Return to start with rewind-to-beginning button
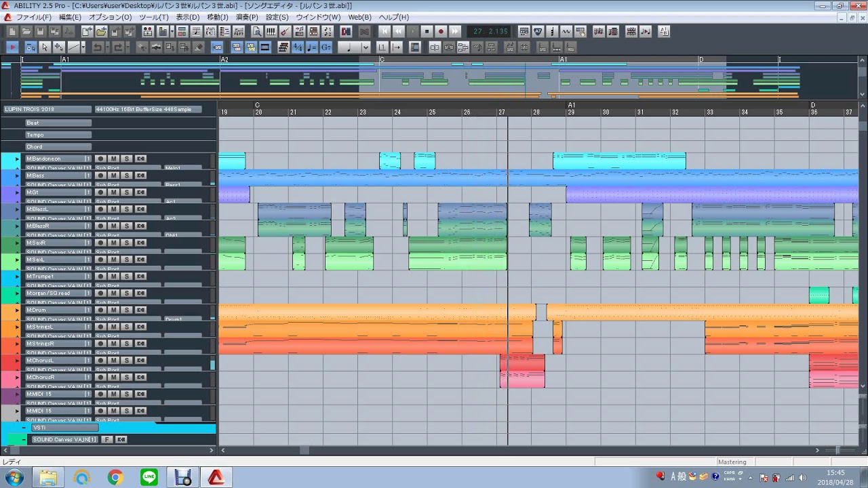The image size is (868, 488). (x=384, y=31)
